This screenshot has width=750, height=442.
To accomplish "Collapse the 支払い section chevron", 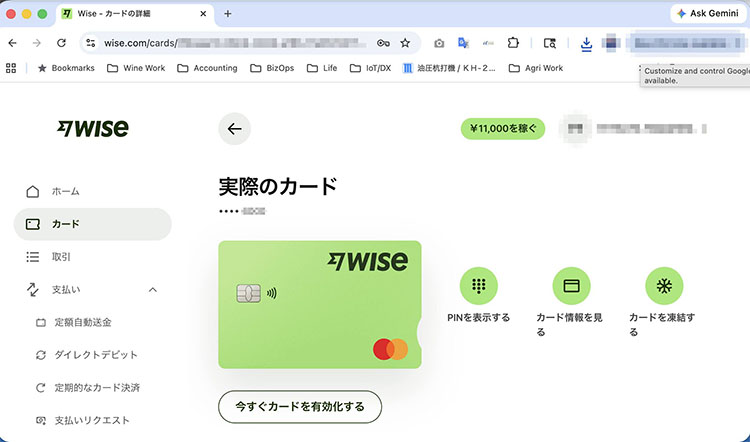I will tap(153, 289).
